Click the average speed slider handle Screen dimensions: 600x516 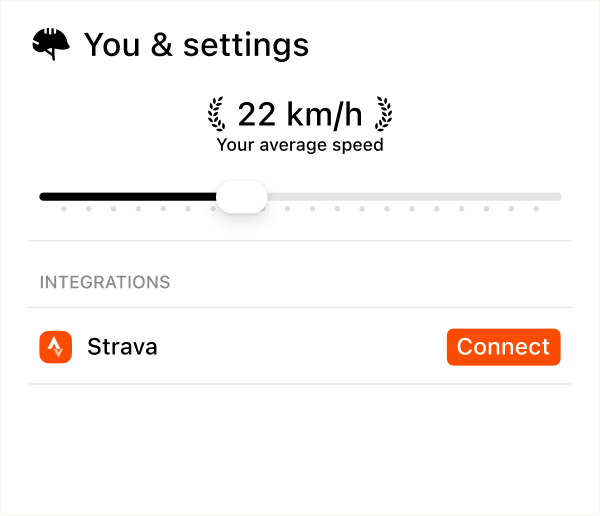[x=241, y=197]
